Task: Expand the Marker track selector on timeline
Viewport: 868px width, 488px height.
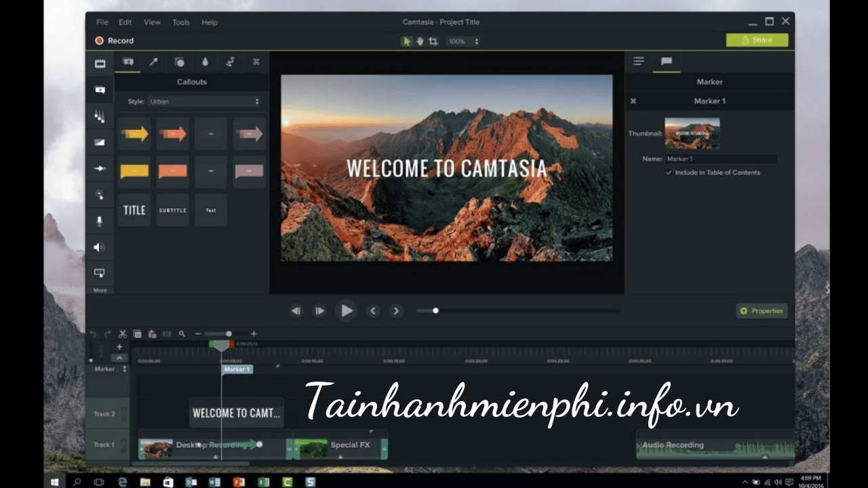Action: coord(125,369)
